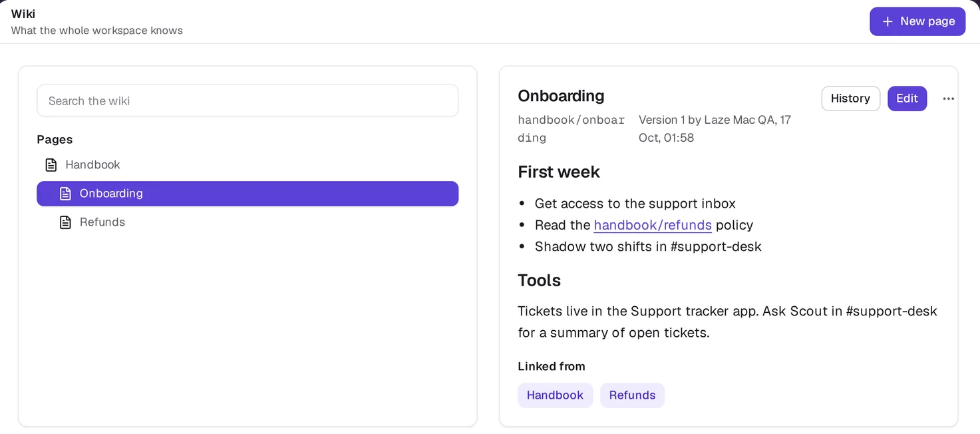Select Refunds in the pages tree

[x=247, y=222]
